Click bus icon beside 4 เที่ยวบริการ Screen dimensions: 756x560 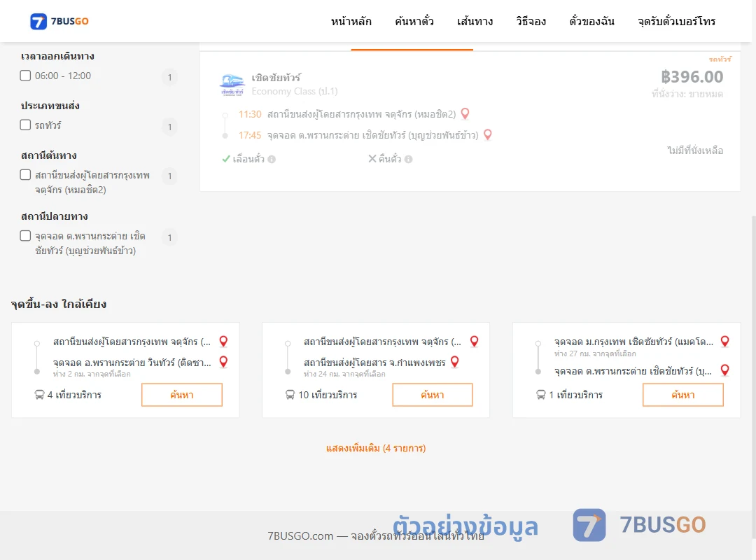(39, 395)
